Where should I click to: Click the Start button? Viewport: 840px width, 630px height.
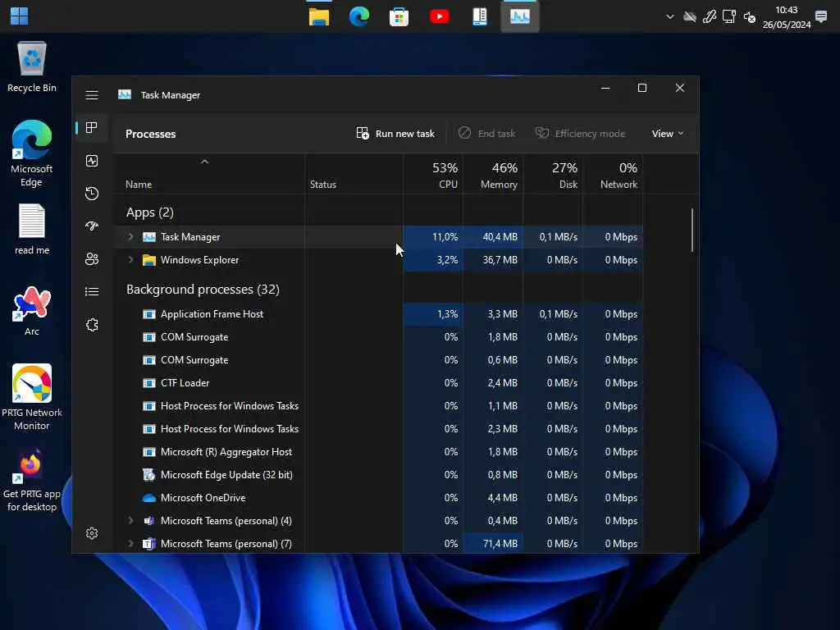pos(20,16)
